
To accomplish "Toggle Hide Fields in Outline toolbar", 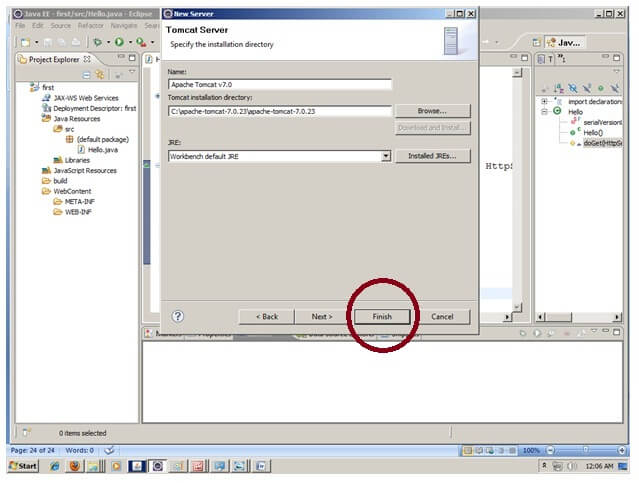I will (573, 88).
